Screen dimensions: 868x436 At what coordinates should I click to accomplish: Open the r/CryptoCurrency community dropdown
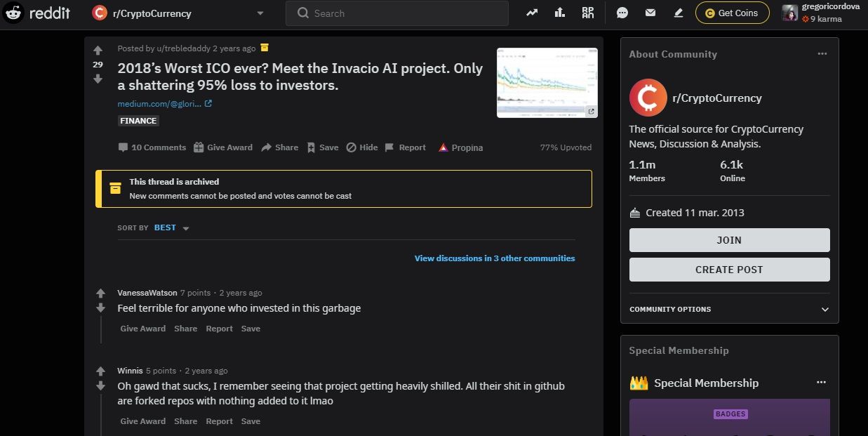point(179,13)
